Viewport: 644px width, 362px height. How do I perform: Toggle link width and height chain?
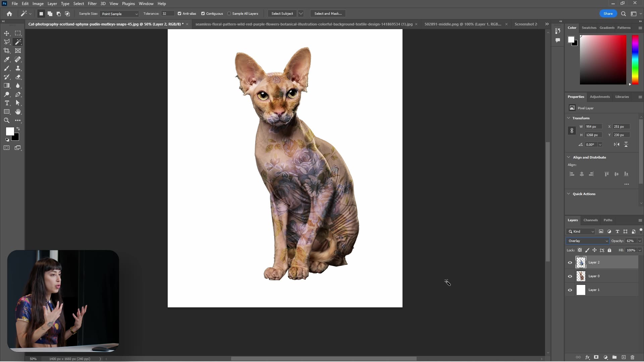click(x=572, y=131)
